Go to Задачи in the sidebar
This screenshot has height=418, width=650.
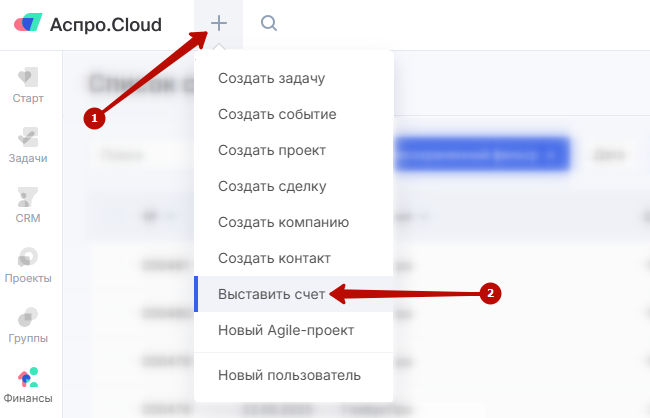[28, 145]
